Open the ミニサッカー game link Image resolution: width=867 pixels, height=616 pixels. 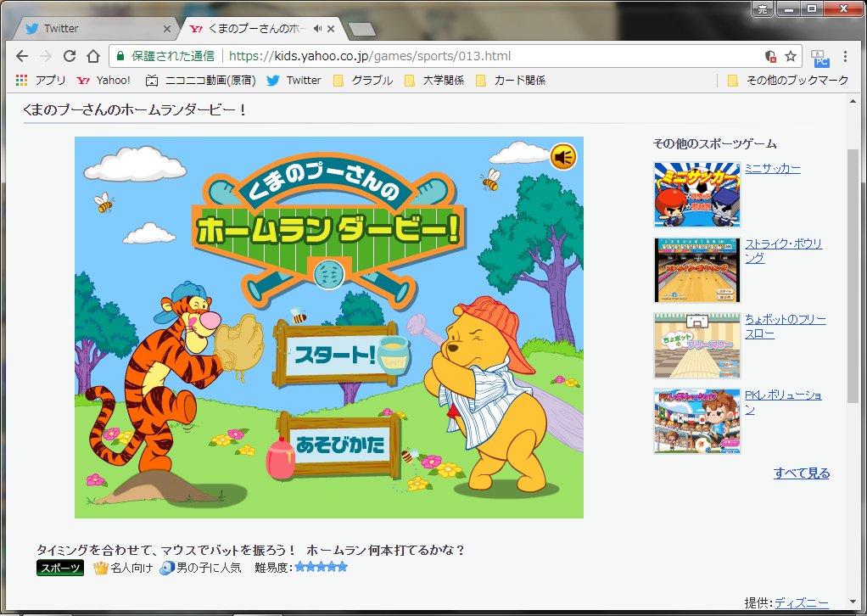(x=773, y=168)
